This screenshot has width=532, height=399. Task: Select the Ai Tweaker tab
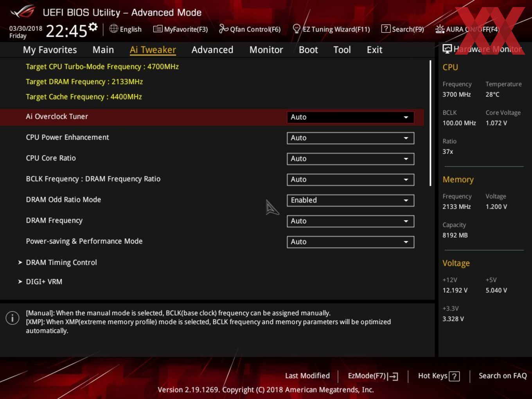point(153,50)
